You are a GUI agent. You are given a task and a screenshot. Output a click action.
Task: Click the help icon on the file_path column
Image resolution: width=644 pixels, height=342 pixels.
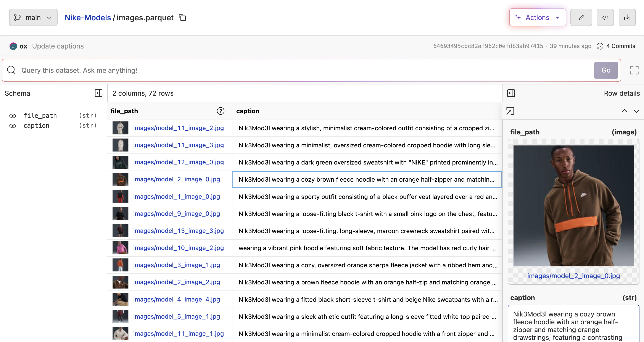click(221, 111)
